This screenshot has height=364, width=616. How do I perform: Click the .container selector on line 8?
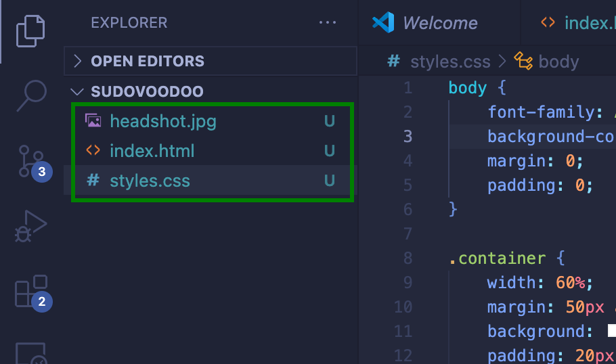pos(497,258)
